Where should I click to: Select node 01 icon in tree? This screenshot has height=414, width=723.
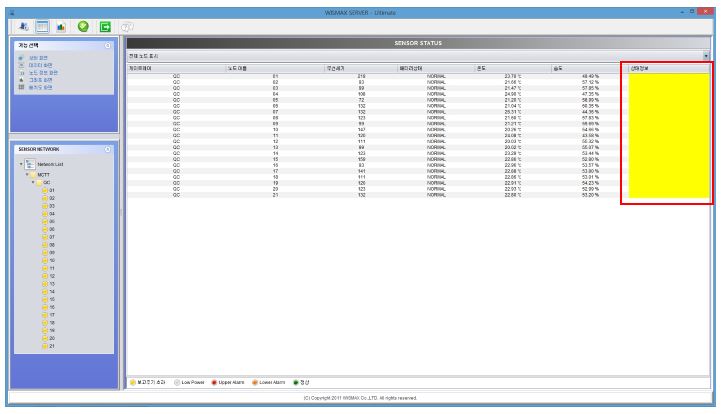coord(45,190)
